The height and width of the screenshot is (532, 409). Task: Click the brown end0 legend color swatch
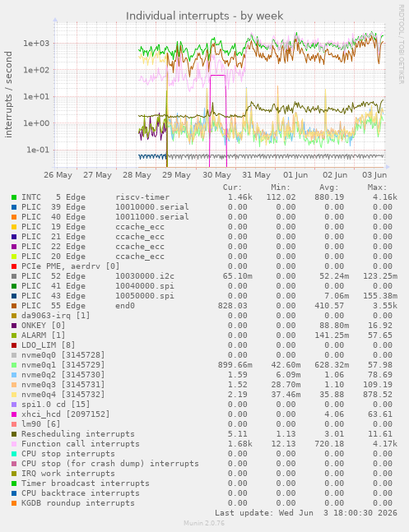click(14, 306)
